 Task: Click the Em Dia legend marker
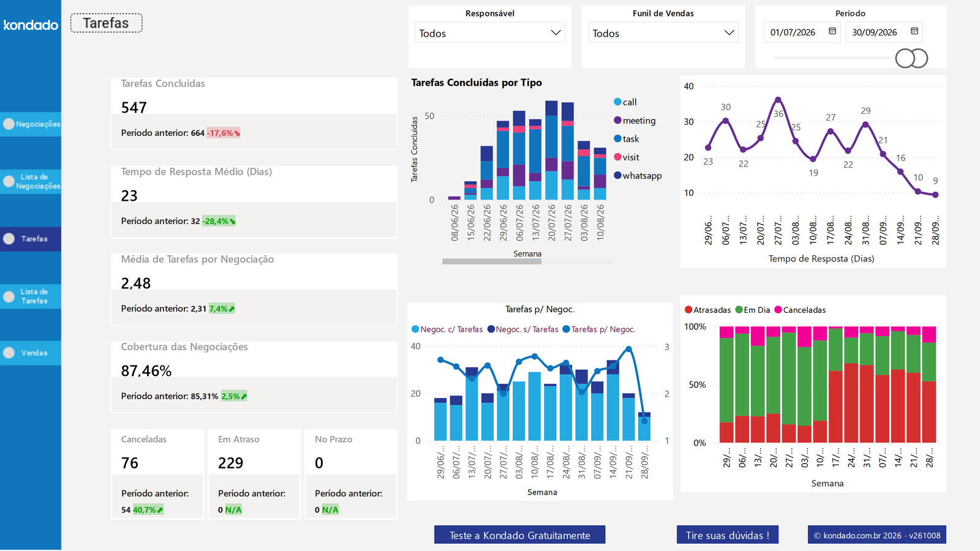pos(739,310)
